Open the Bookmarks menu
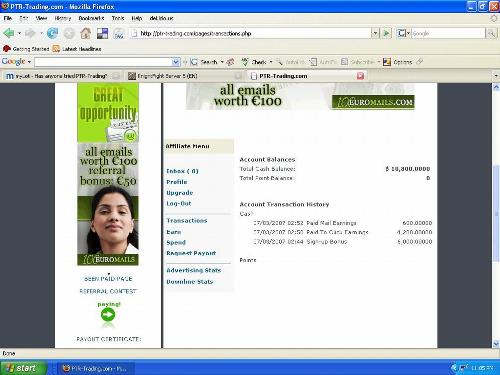500x375 pixels. [91, 18]
